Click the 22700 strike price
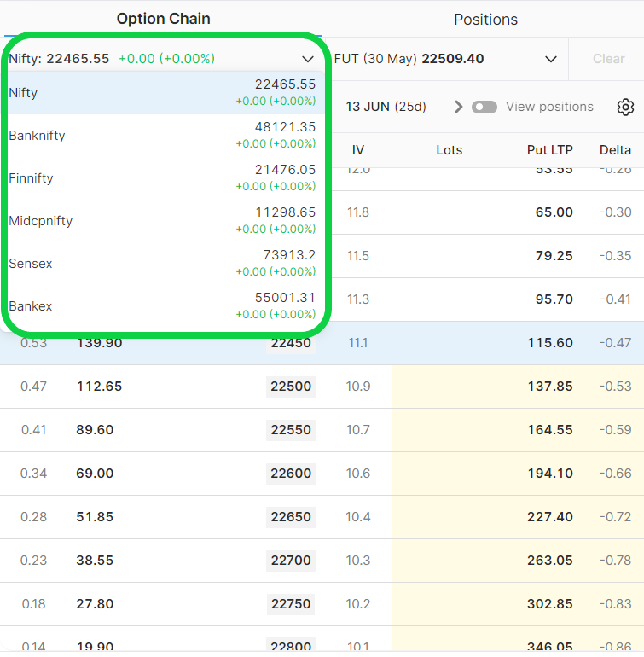 coord(291,561)
